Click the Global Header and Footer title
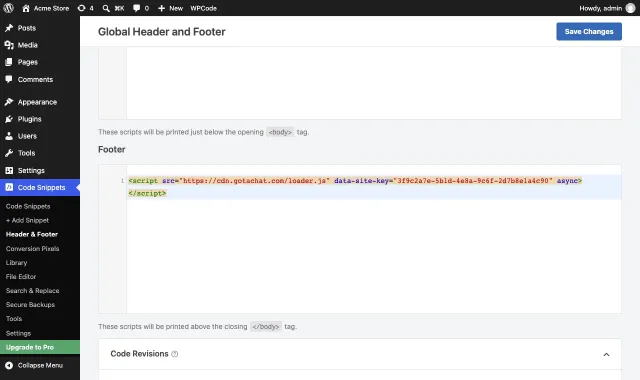Viewport: 640px width, 380px height. coord(162,32)
